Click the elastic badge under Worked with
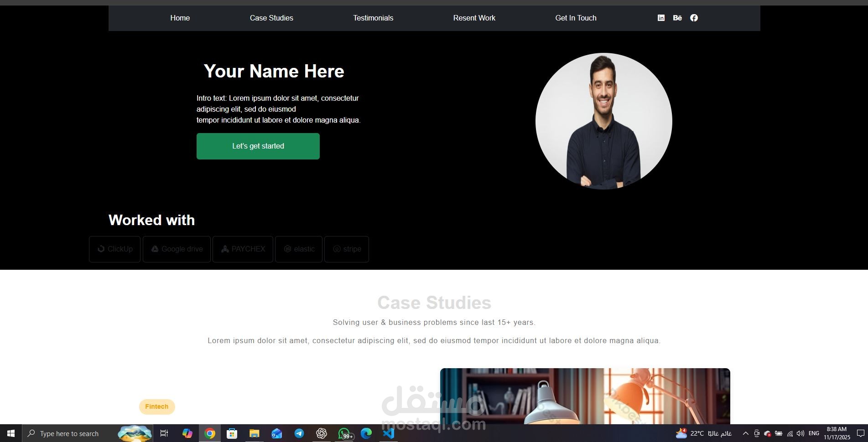Image resolution: width=868 pixels, height=442 pixels. pyautogui.click(x=299, y=249)
